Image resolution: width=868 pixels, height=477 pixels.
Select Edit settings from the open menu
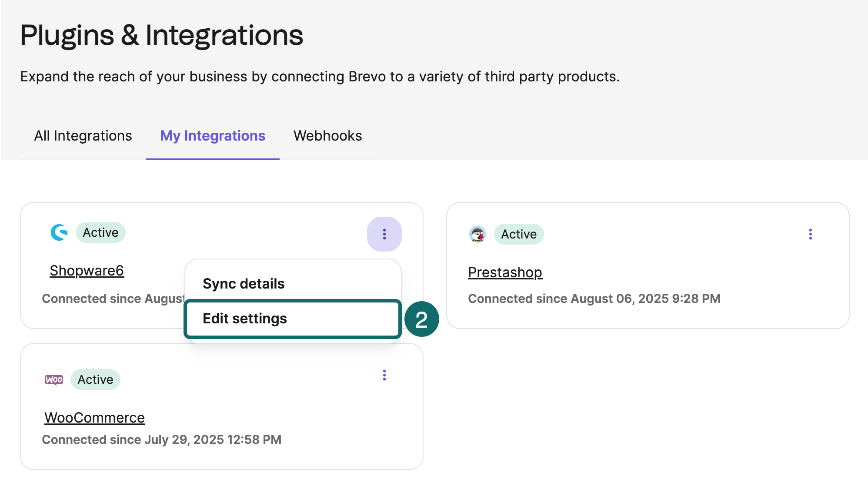click(244, 319)
